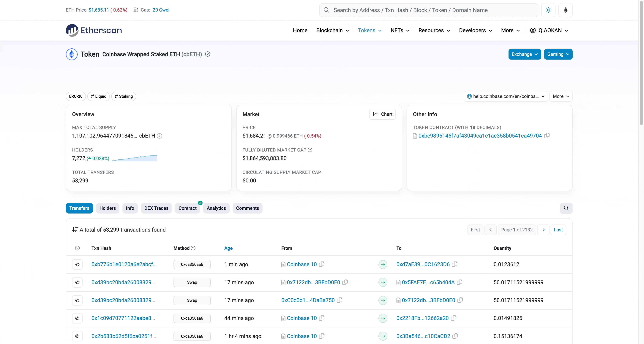Open the Market Chart button

tap(382, 114)
